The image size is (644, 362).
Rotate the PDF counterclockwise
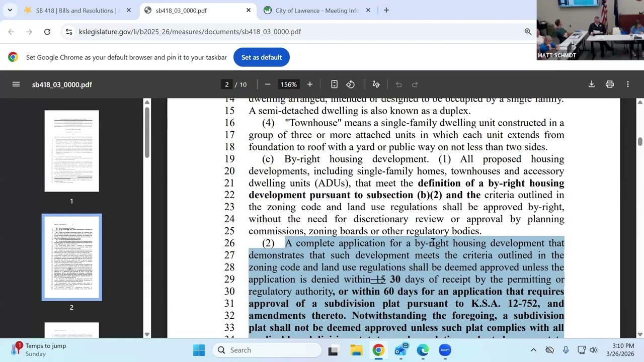tap(351, 84)
